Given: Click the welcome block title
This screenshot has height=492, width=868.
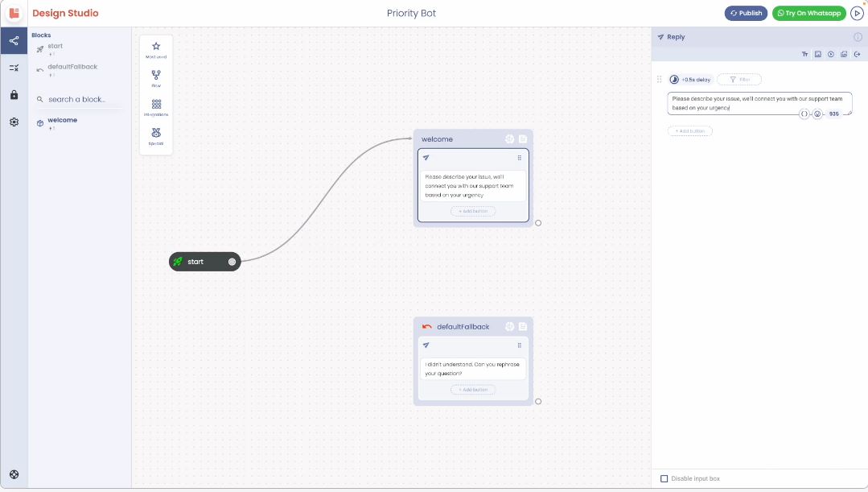Looking at the screenshot, I should tap(437, 139).
